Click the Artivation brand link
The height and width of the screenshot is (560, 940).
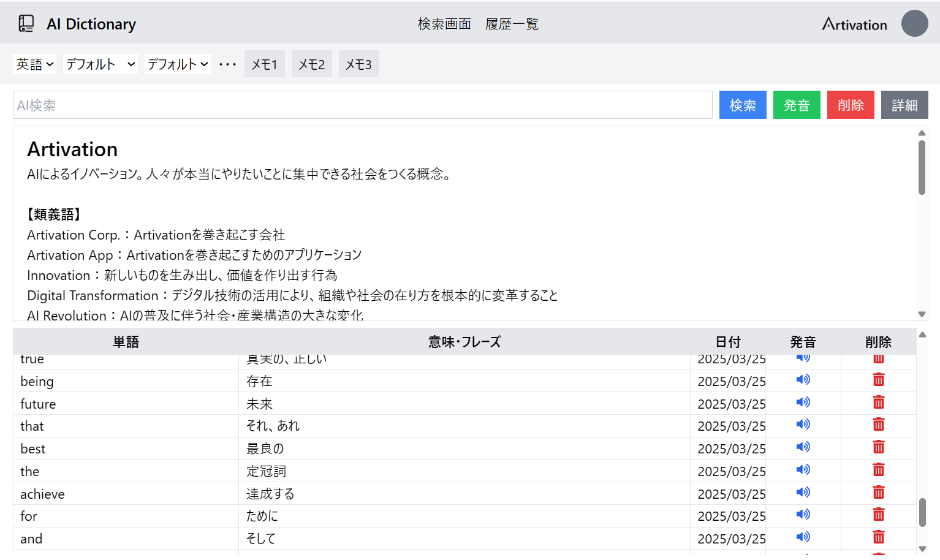pos(855,24)
